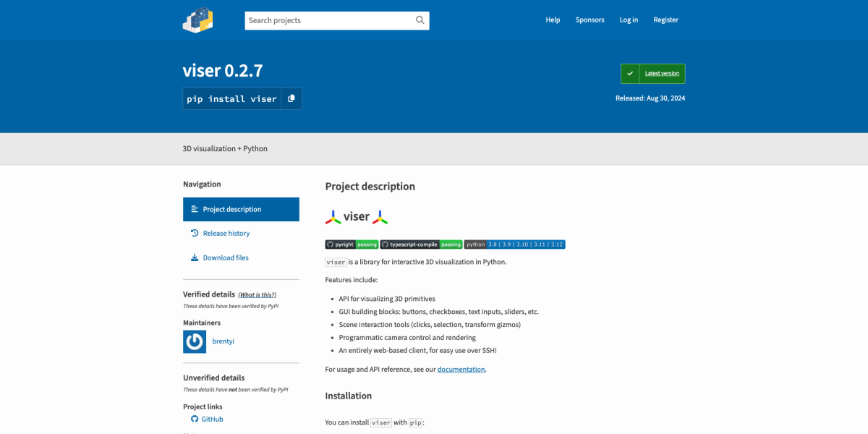Screen dimensions: 868x434
Task: Log in to PyPI
Action: [x=629, y=20]
